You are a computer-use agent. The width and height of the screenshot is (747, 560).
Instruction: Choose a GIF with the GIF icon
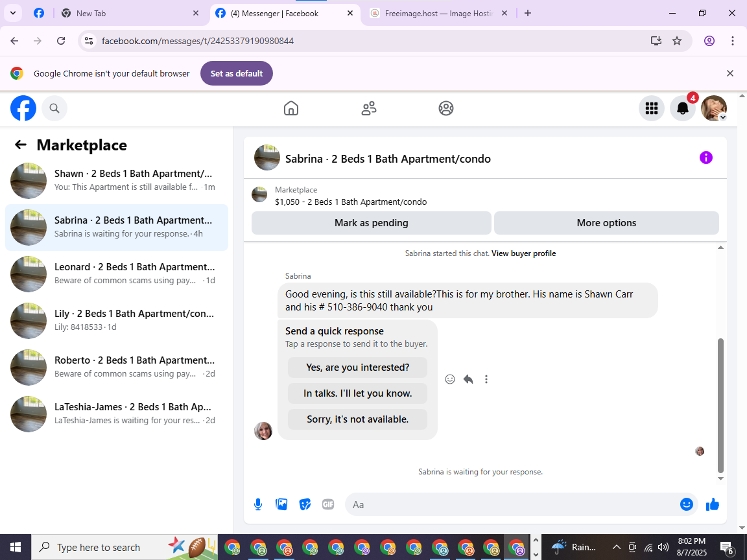327,504
